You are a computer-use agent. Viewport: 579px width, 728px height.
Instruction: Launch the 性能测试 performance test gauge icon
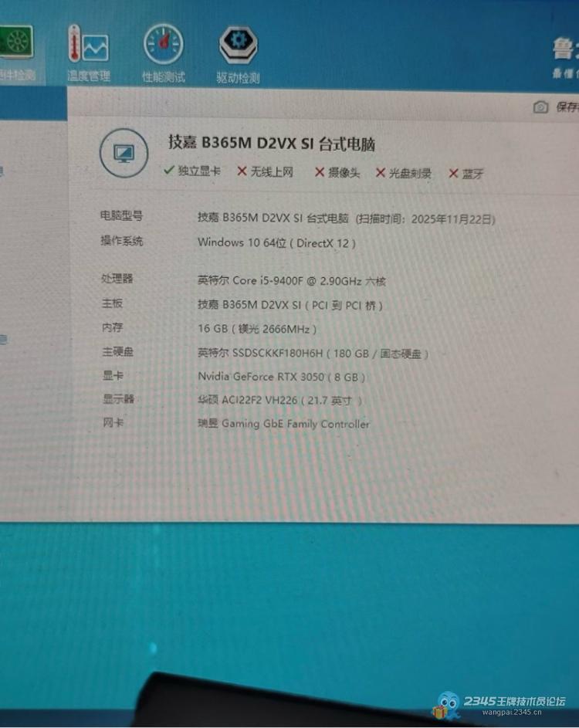[163, 51]
